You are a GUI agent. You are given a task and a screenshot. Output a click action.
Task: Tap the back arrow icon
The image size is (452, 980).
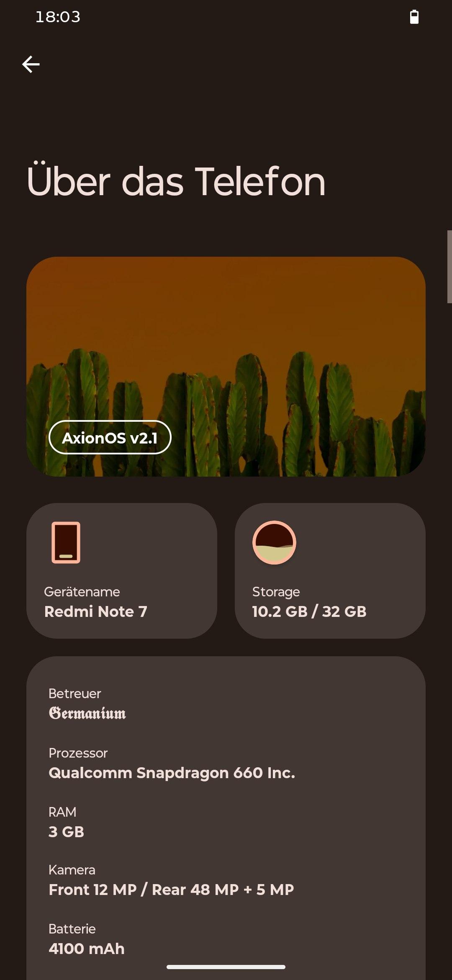31,64
